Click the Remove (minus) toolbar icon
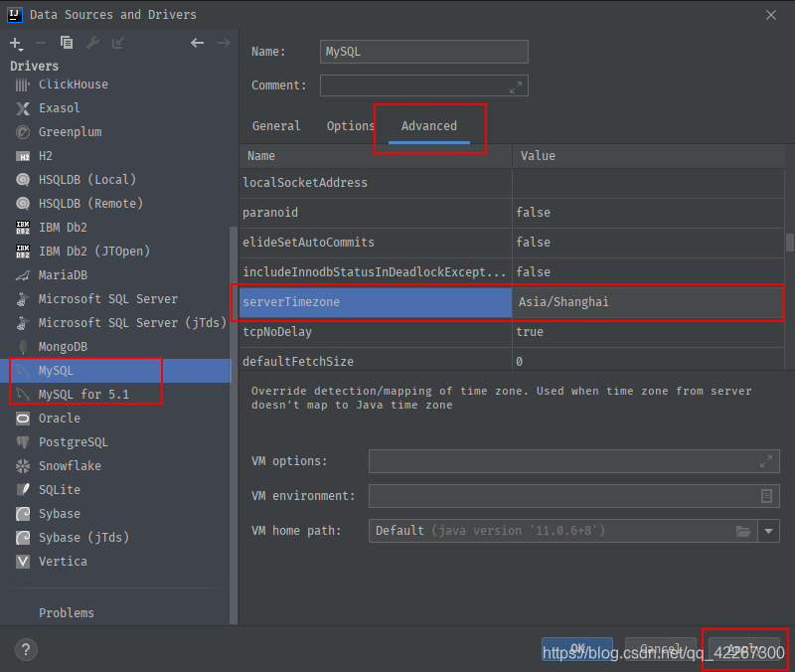Viewport: 795px width, 672px height. tap(41, 43)
